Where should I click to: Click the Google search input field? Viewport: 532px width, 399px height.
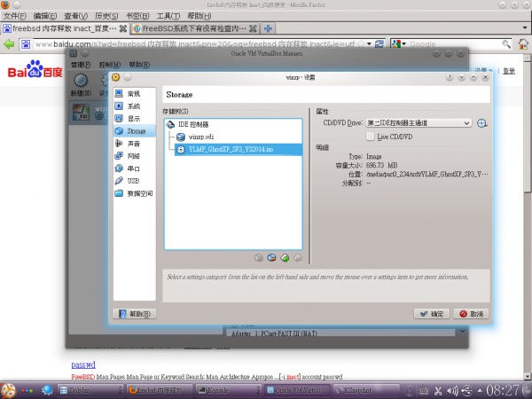pos(455,44)
